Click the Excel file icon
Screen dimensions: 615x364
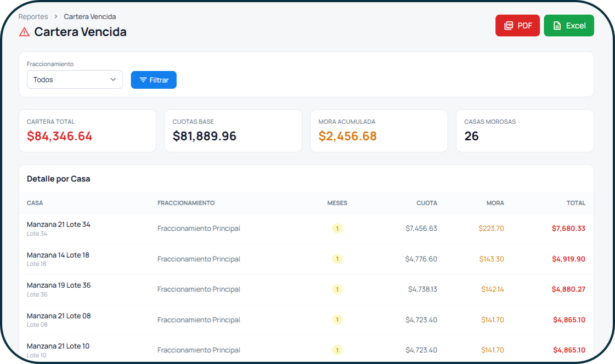pyautogui.click(x=557, y=25)
